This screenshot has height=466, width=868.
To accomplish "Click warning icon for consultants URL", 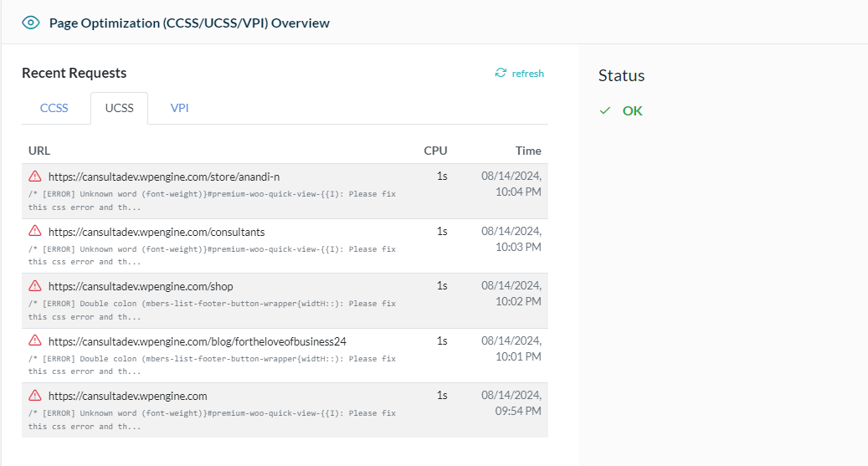I will point(35,231).
